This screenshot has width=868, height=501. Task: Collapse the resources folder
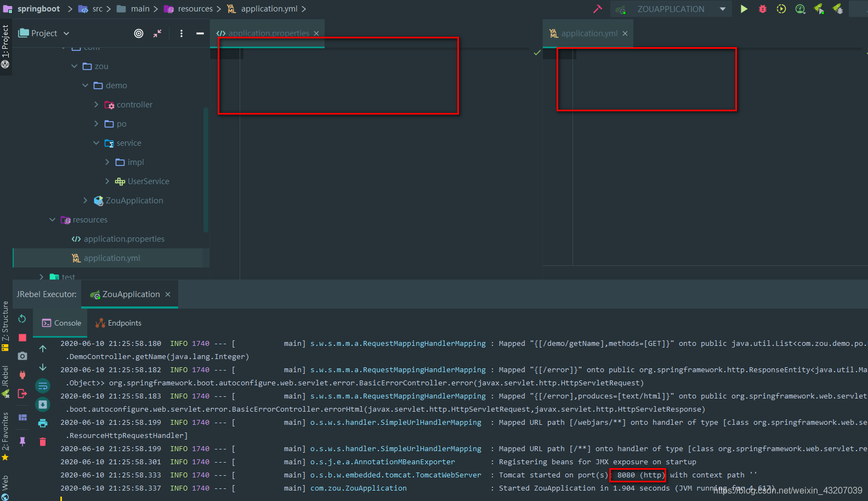click(x=53, y=220)
